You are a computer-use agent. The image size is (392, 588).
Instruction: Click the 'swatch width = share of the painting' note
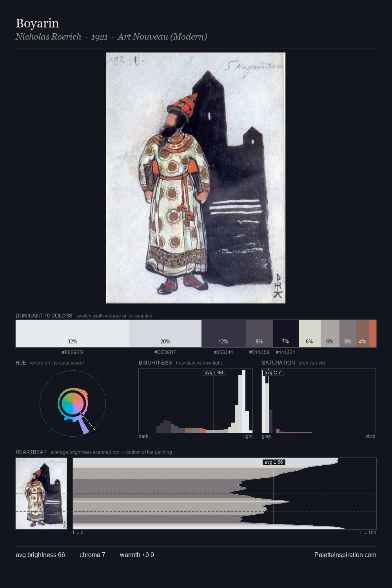pyautogui.click(x=114, y=316)
